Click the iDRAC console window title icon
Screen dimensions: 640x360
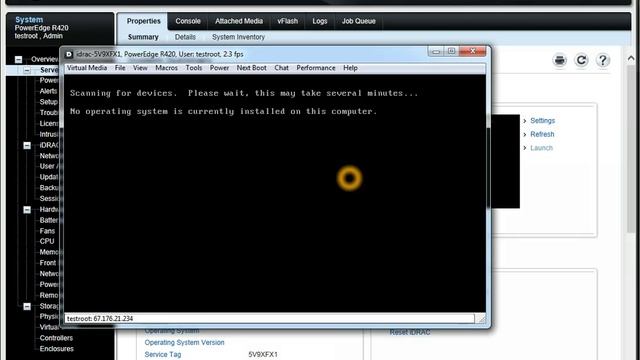point(69,54)
